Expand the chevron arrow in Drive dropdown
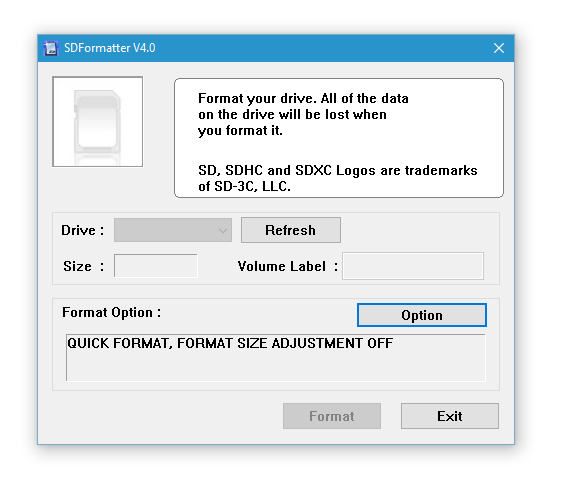 (223, 231)
